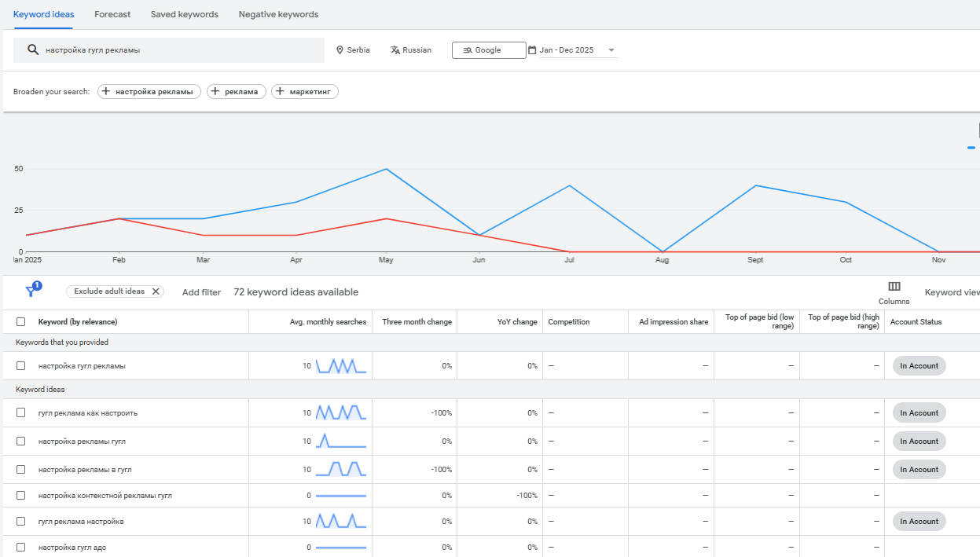Screen dimensions: 980x557
Task: Remove the Exclude adult ideas filter
Action: [x=156, y=291]
